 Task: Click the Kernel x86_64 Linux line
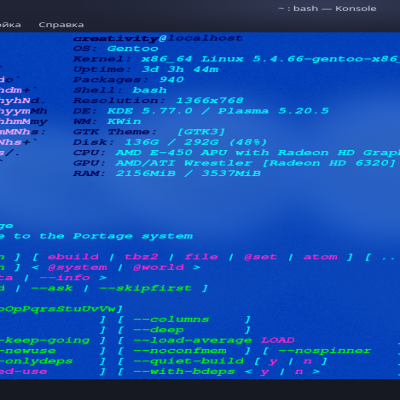pyautogui.click(x=236, y=59)
